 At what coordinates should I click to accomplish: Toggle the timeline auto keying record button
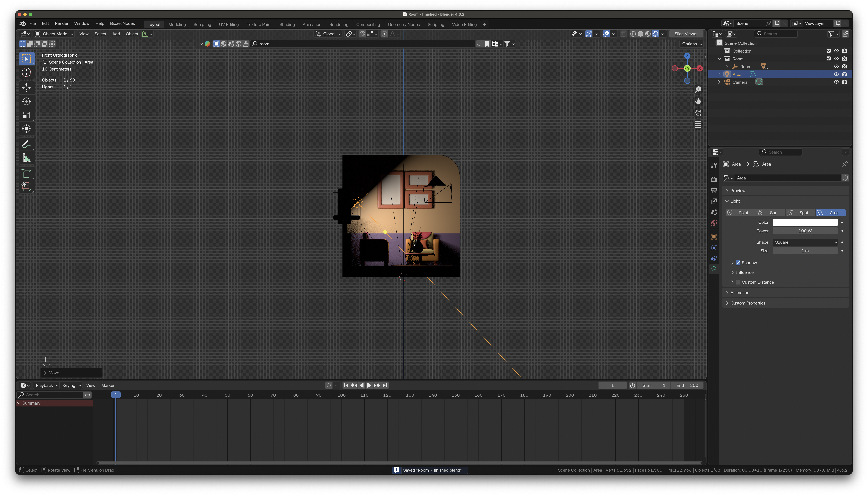pos(329,386)
